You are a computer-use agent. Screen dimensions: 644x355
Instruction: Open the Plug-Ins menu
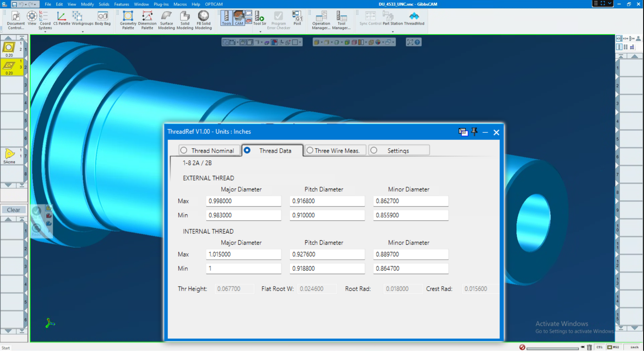coord(161,4)
